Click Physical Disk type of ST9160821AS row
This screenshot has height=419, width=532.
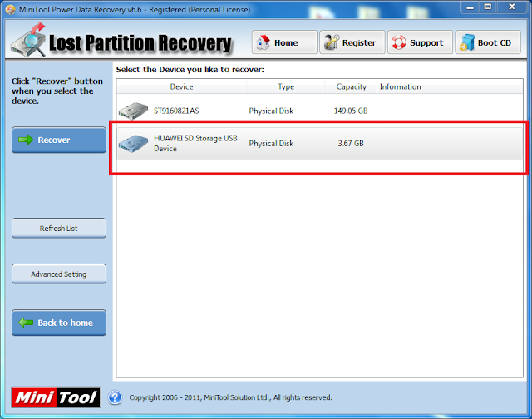pos(271,111)
